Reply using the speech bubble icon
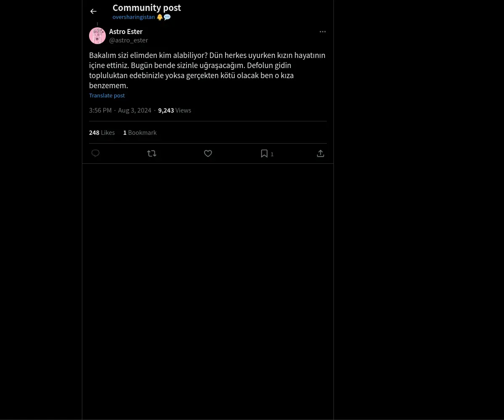Viewport: 504px width, 420px height. (95, 153)
